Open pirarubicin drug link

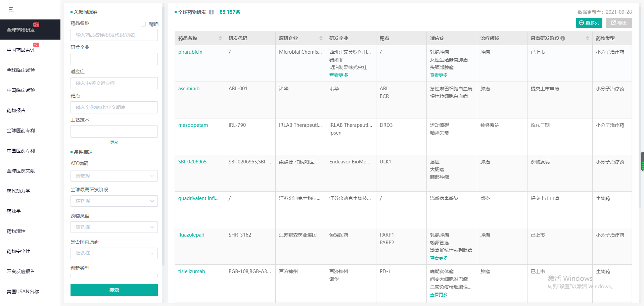(x=190, y=52)
